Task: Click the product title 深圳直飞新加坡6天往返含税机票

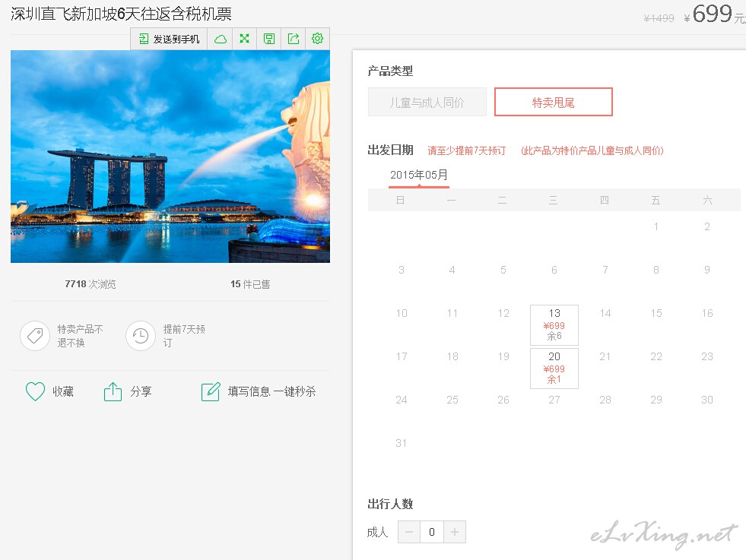Action: pyautogui.click(x=122, y=14)
